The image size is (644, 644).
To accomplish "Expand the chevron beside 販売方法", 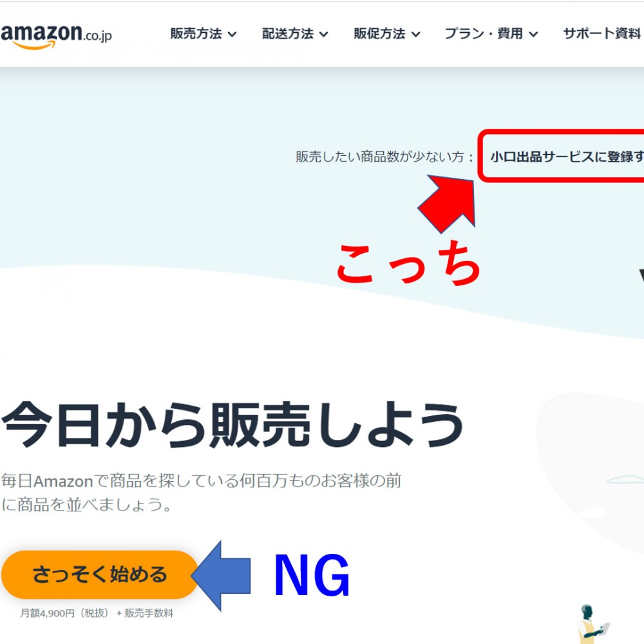I will point(232,35).
